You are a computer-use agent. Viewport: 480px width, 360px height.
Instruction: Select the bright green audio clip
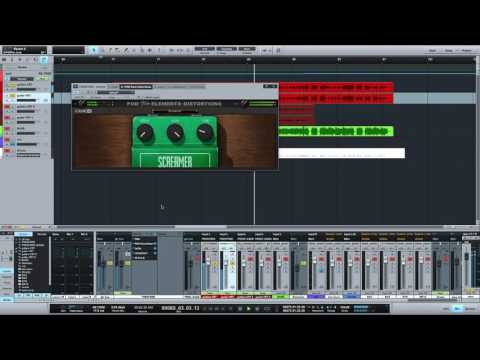[x=336, y=131]
